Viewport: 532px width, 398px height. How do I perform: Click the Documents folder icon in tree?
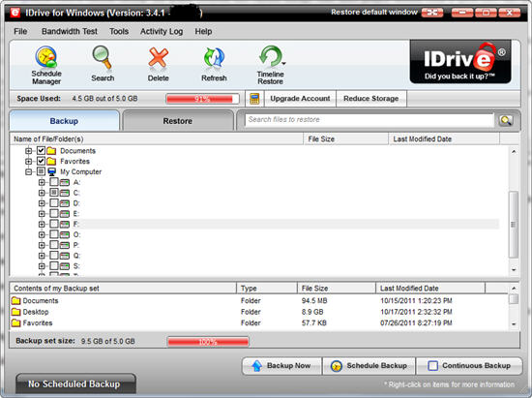51,151
